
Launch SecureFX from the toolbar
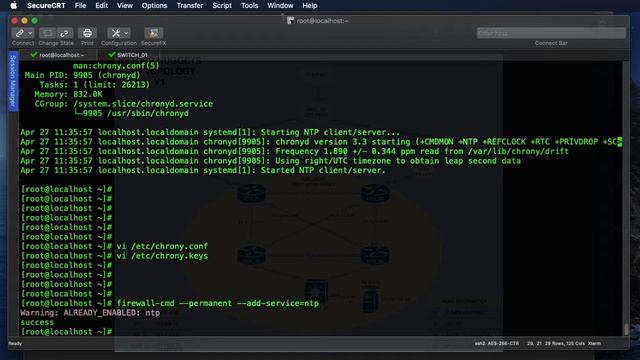point(153,33)
